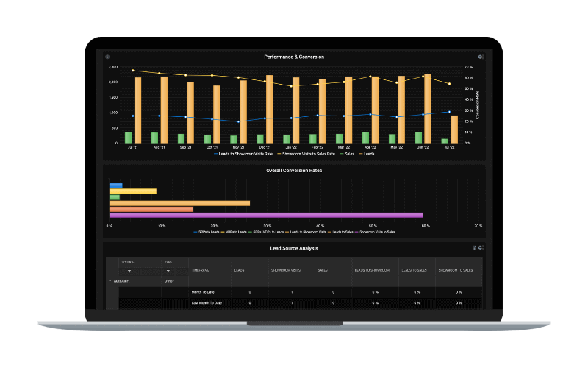Viewport: 588px width, 368px height.
Task: Open Performance & Conversion panel settings gear
Action: [x=481, y=57]
